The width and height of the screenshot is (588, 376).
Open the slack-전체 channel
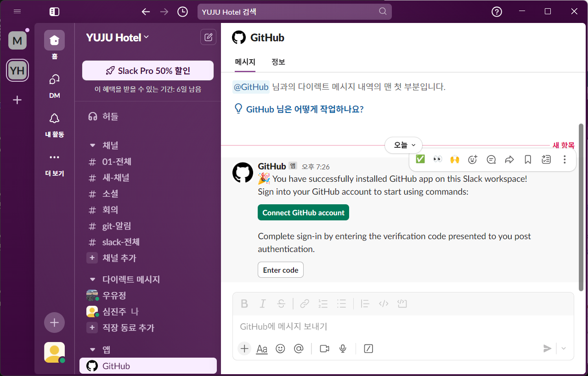[x=148, y=242]
